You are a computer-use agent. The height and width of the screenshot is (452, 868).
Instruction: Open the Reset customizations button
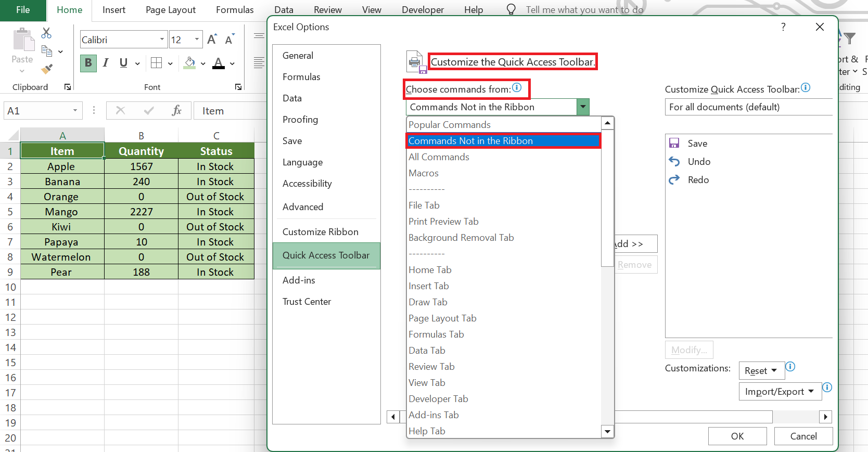pos(761,371)
